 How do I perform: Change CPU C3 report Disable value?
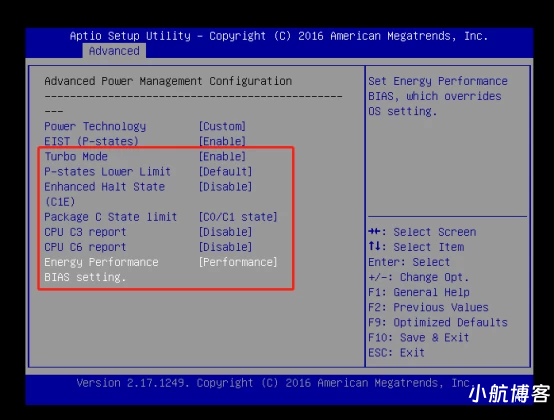tap(225, 232)
